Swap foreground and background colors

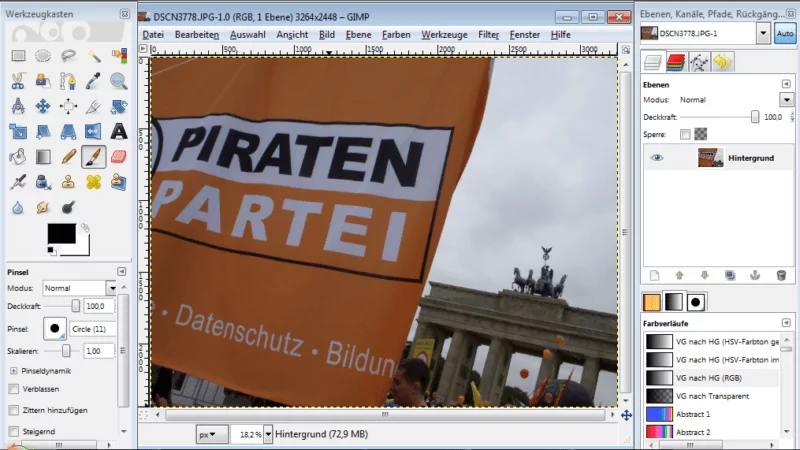click(85, 228)
